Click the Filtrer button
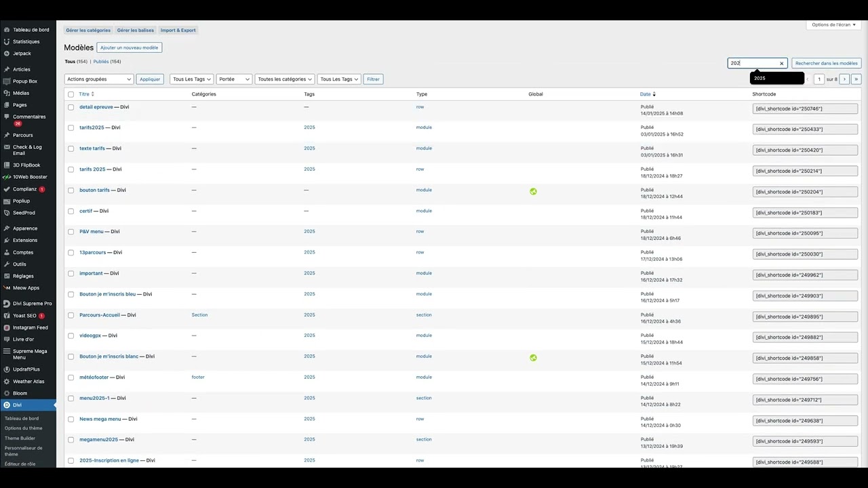The width and height of the screenshot is (868, 488). 373,79
